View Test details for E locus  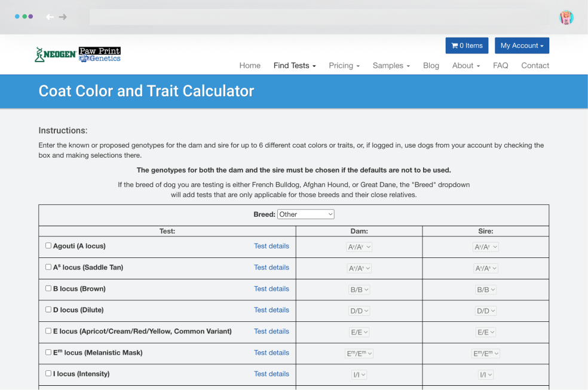click(x=271, y=331)
